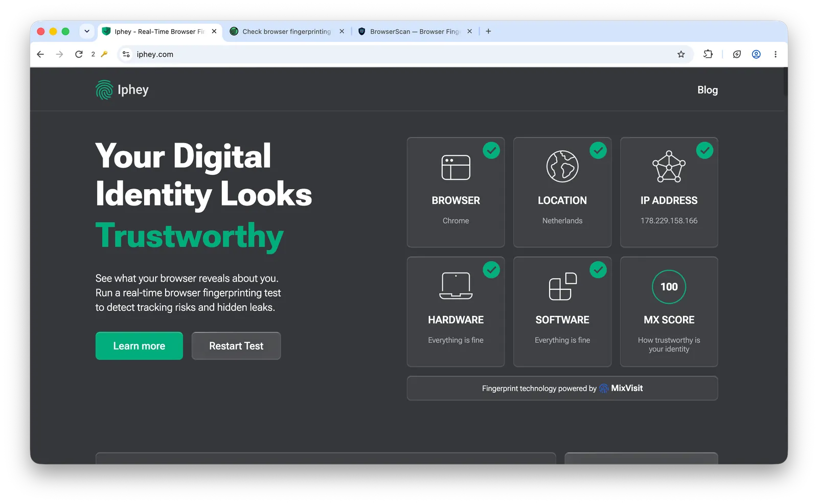Open the Chrome profile icon
The height and width of the screenshot is (504, 818).
[x=756, y=54]
